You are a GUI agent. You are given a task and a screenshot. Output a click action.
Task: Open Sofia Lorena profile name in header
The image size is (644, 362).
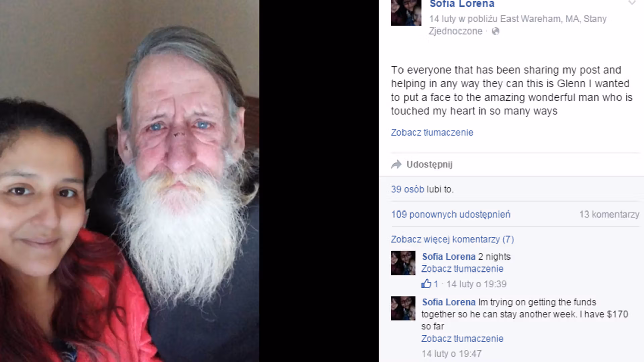coord(462,4)
